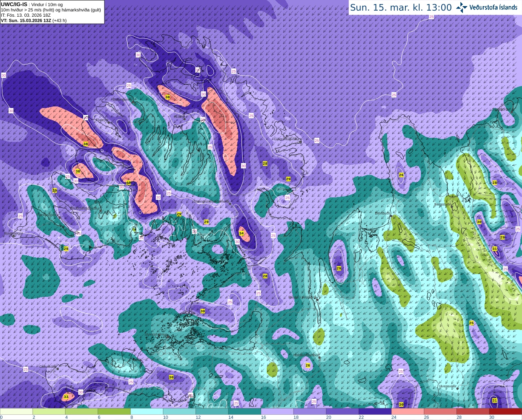
Task: Click the Siglufjörður station label
Action: [x=501, y=109]
